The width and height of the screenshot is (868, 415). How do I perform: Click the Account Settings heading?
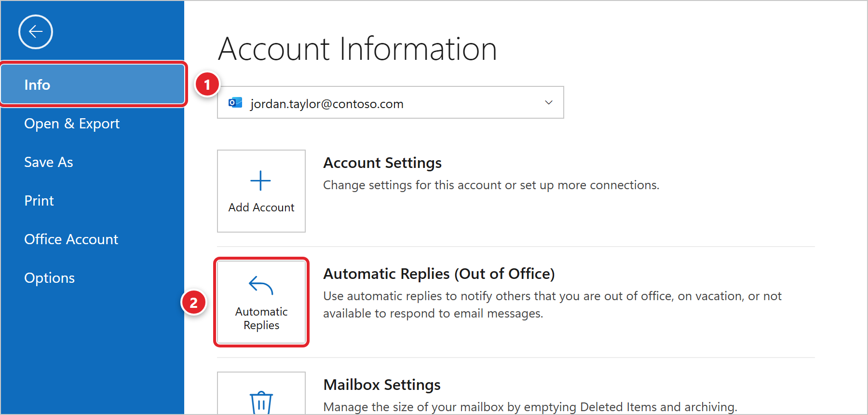coord(382,163)
